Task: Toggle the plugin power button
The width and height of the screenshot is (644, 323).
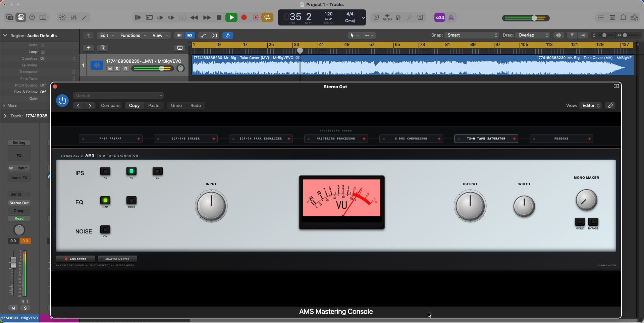Action: [x=62, y=101]
